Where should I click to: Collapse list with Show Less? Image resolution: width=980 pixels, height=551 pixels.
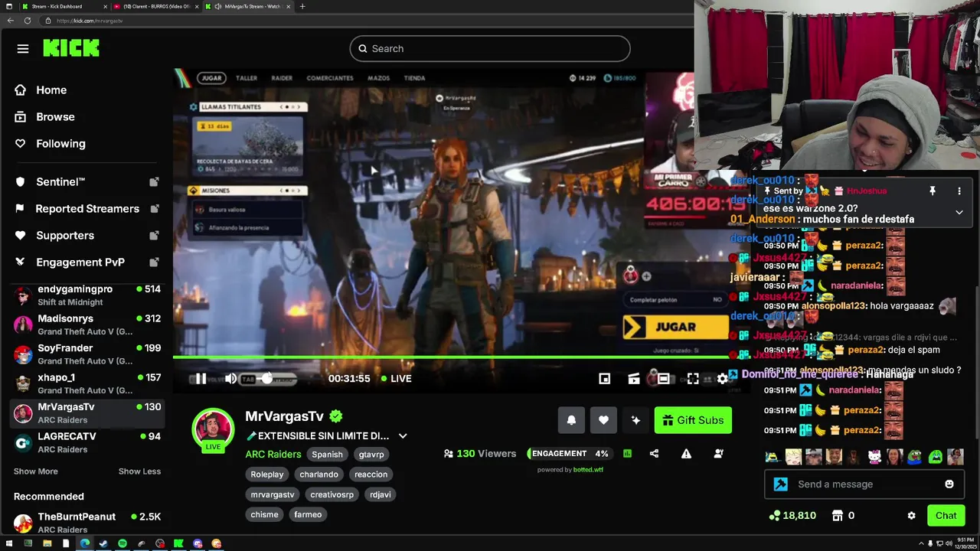(x=139, y=471)
